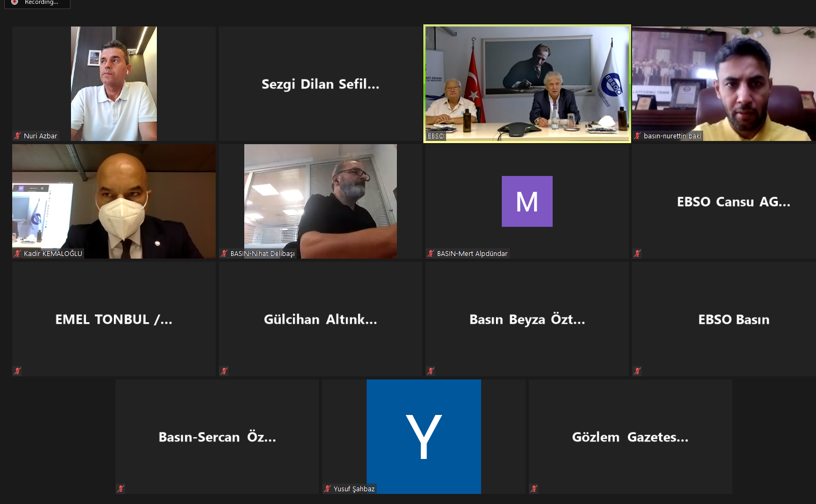The image size is (816, 504).
Task: Click Kadir KEMALOĞLU's muted microphone icon
Action: [x=17, y=254]
